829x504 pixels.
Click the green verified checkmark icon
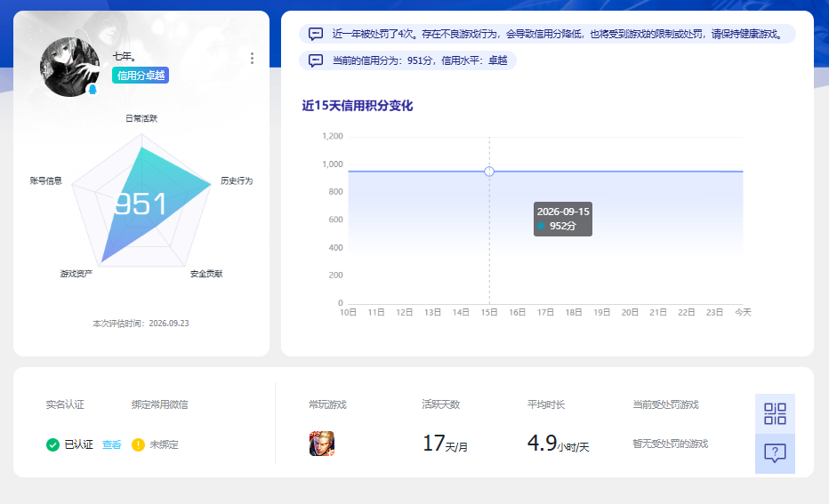click(x=52, y=444)
